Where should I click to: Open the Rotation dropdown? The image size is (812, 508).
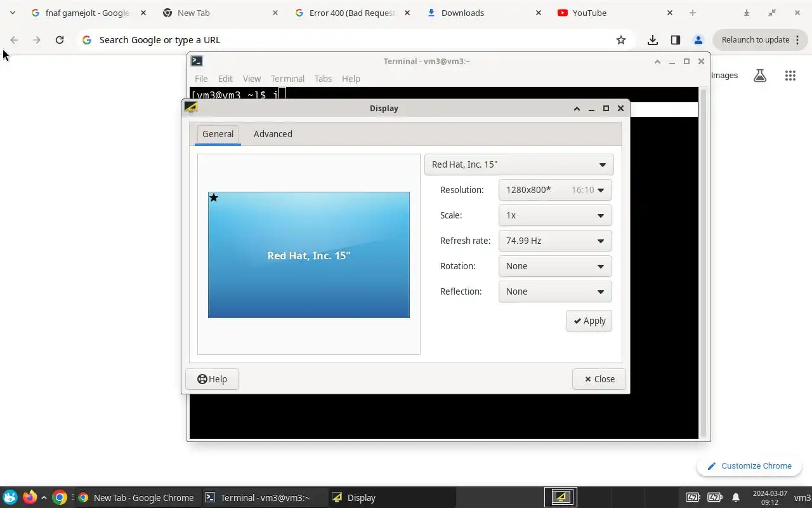[x=555, y=266]
